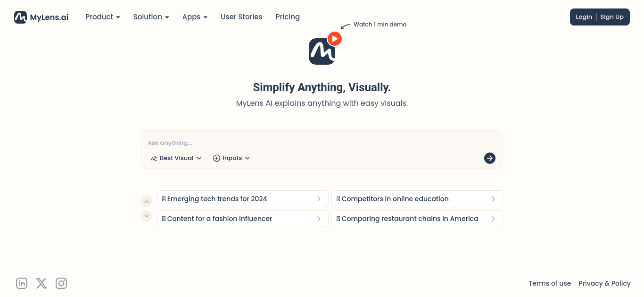Open the Solution dropdown menu
This screenshot has height=297, width=644.
click(x=151, y=17)
